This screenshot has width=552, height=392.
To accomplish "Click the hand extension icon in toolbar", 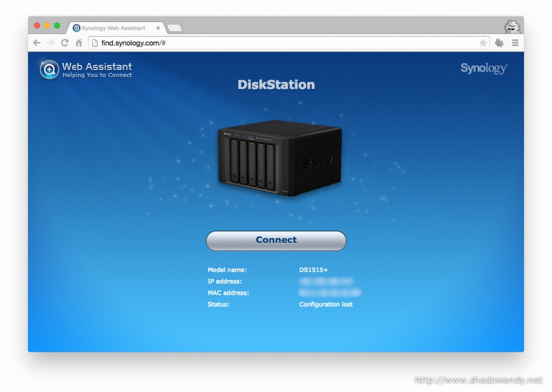I will click(499, 43).
